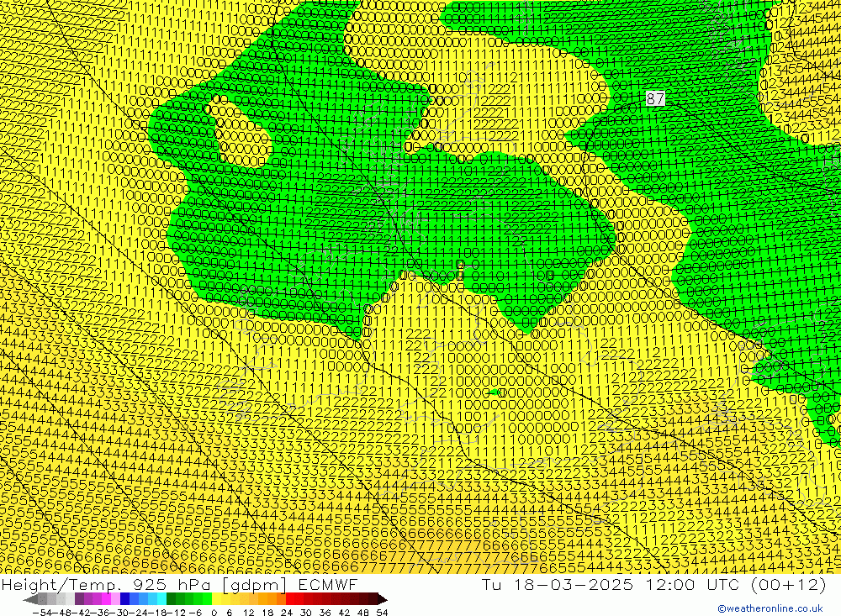Click the legend value label '36' on the red side
Image resolution: width=841 pixels, height=616 pixels.
click(325, 613)
